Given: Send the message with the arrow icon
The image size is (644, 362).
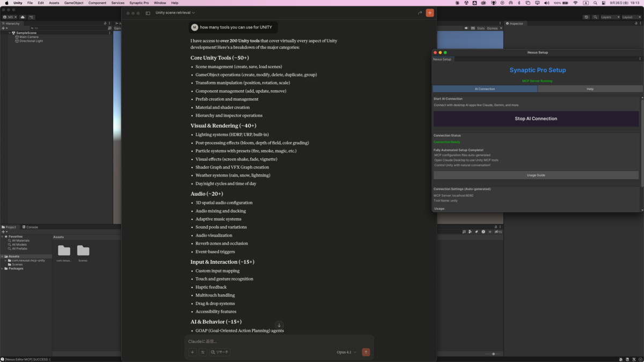Looking at the screenshot, I should 366,352.
